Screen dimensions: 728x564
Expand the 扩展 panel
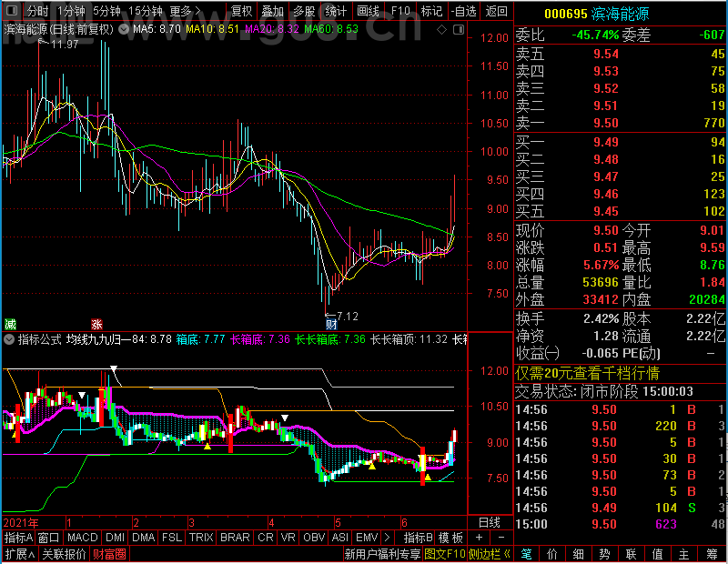pyautogui.click(x=19, y=554)
